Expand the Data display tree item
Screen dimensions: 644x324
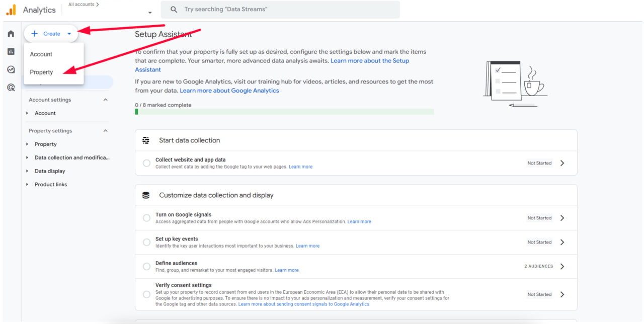tap(27, 171)
